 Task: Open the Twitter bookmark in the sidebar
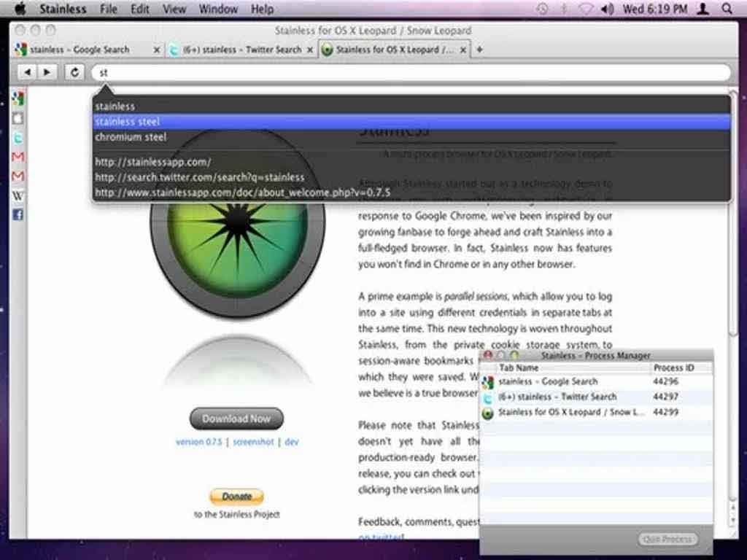(18, 138)
